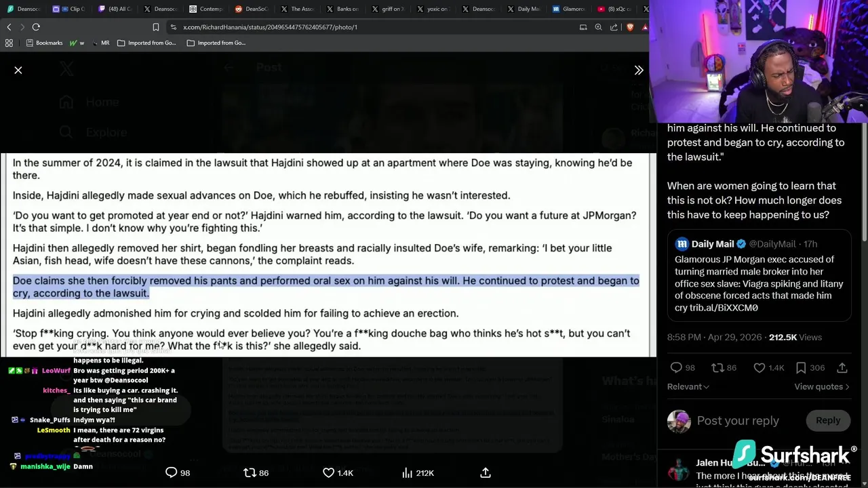Switch to the 'Contemp' browser tab

click(x=207, y=9)
